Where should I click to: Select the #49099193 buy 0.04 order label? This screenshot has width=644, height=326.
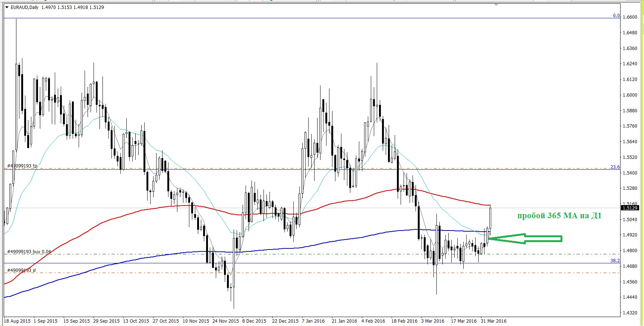coord(29,251)
